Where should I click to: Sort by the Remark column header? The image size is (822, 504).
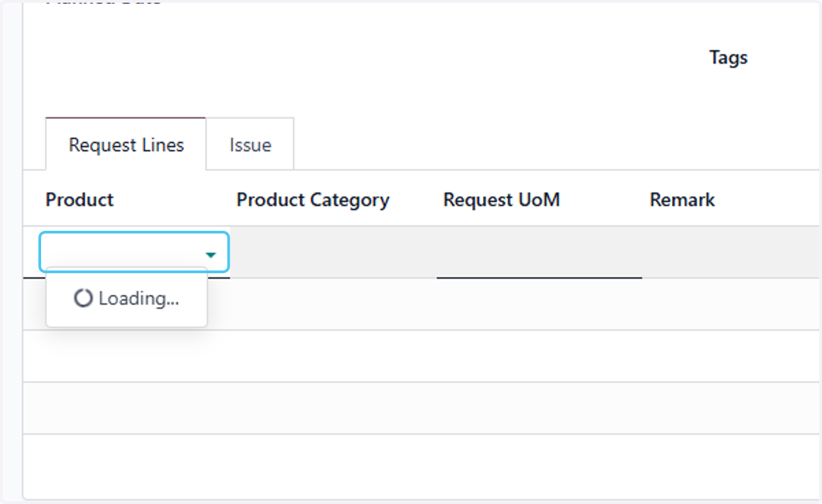click(x=682, y=200)
